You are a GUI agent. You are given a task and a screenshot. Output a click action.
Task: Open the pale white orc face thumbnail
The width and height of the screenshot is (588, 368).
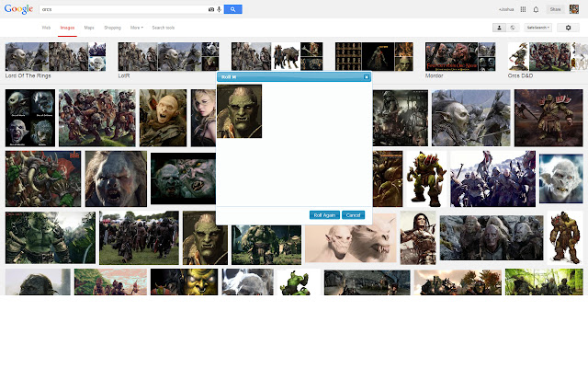pos(561,178)
